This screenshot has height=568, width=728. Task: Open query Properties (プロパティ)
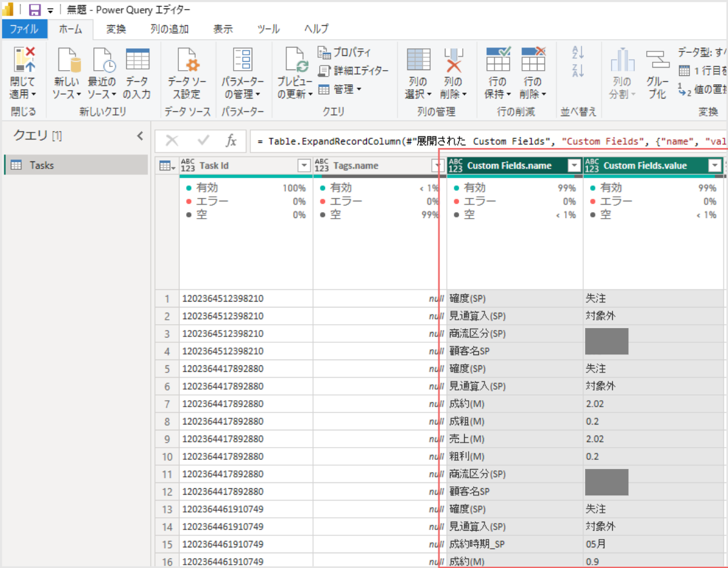point(344,53)
